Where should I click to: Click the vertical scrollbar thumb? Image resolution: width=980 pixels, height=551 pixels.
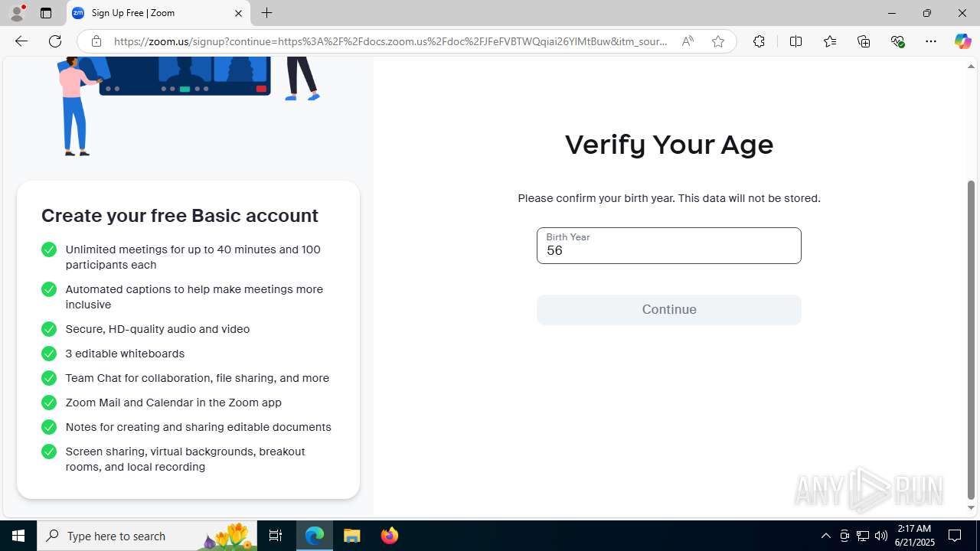[x=972, y=340]
